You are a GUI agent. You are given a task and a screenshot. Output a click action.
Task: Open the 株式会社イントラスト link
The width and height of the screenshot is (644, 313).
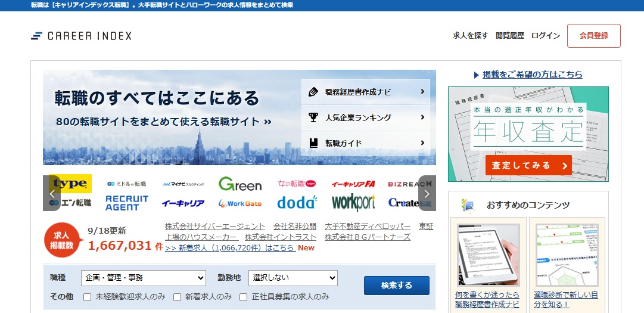coord(281,237)
